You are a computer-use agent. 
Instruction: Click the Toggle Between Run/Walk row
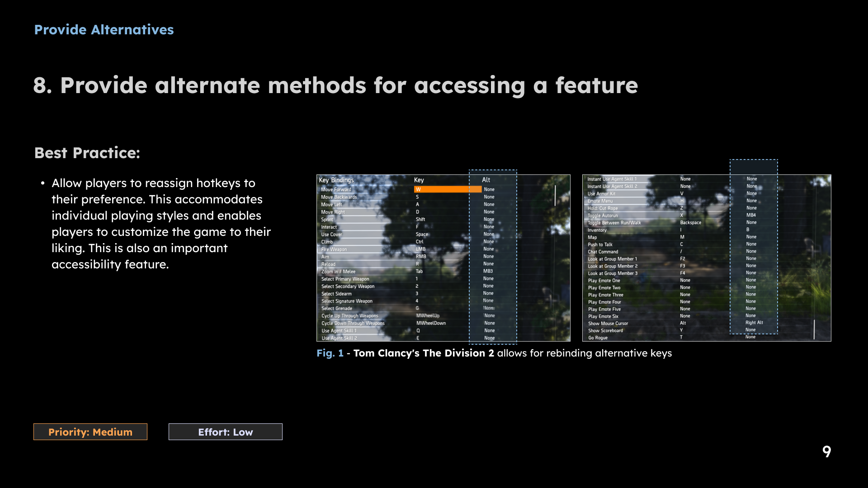tap(614, 223)
